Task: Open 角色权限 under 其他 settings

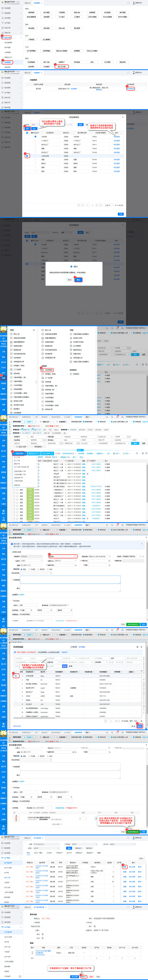Action: pyautogui.click(x=123, y=62)
